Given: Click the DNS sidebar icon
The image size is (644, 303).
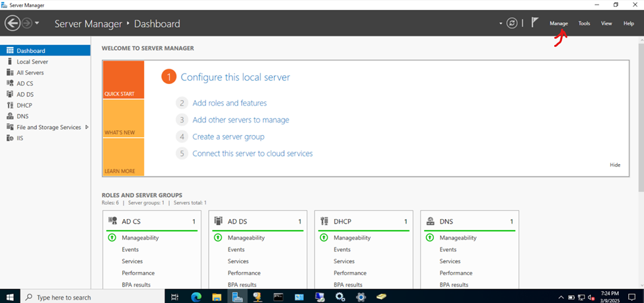Looking at the screenshot, I should 11,116.
